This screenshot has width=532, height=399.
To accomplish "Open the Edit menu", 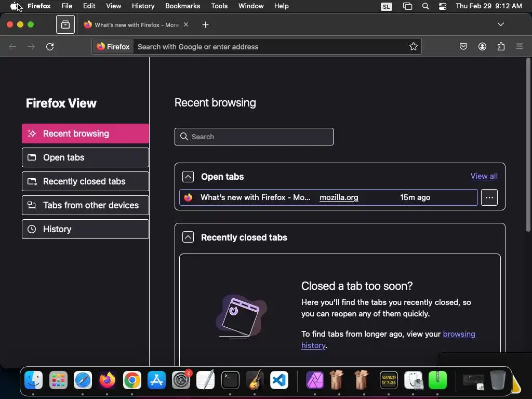I will click(89, 6).
